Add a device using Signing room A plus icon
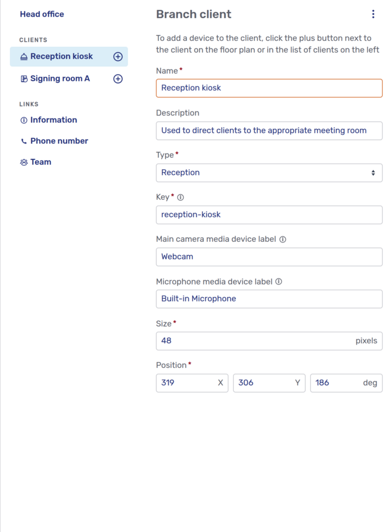392x532 pixels. tap(117, 78)
